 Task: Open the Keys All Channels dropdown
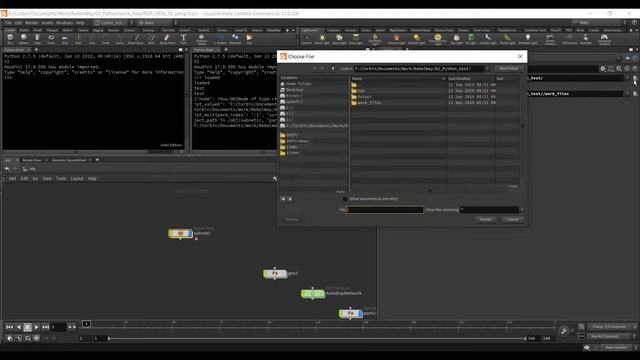click(635, 336)
